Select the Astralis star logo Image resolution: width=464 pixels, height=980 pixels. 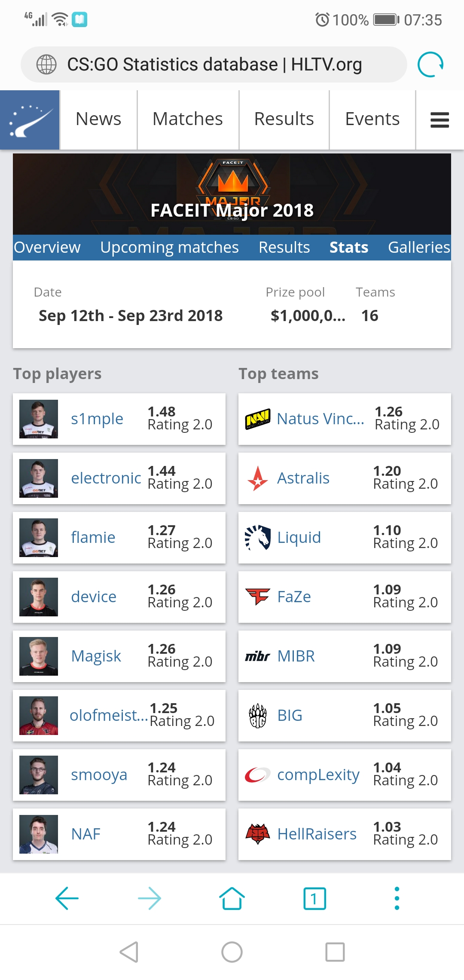(258, 478)
